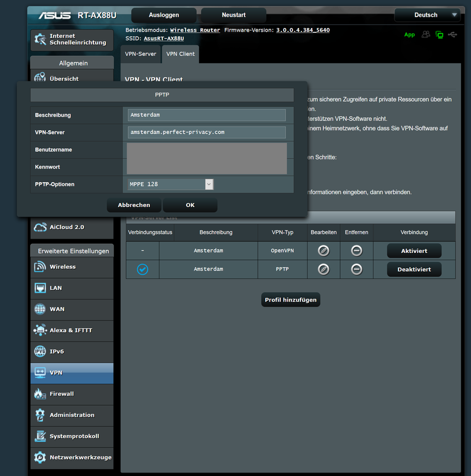The width and height of the screenshot is (471, 476).
Task: Click the Beschreibung field containing Amsterdam
Action: (207, 115)
